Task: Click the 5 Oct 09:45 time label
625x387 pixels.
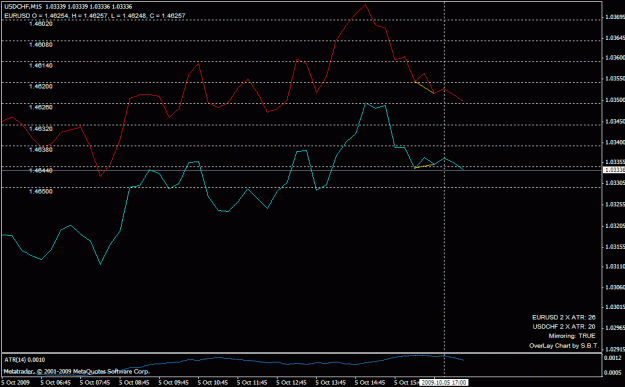Action: click(174, 383)
